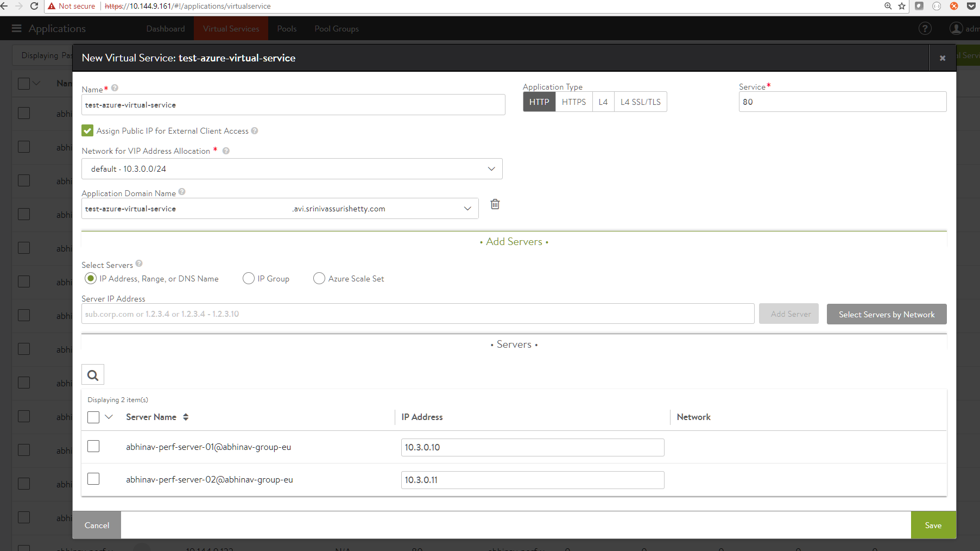Click the browser address bar URL
Screen dimensions: 980x551
tap(187, 6)
